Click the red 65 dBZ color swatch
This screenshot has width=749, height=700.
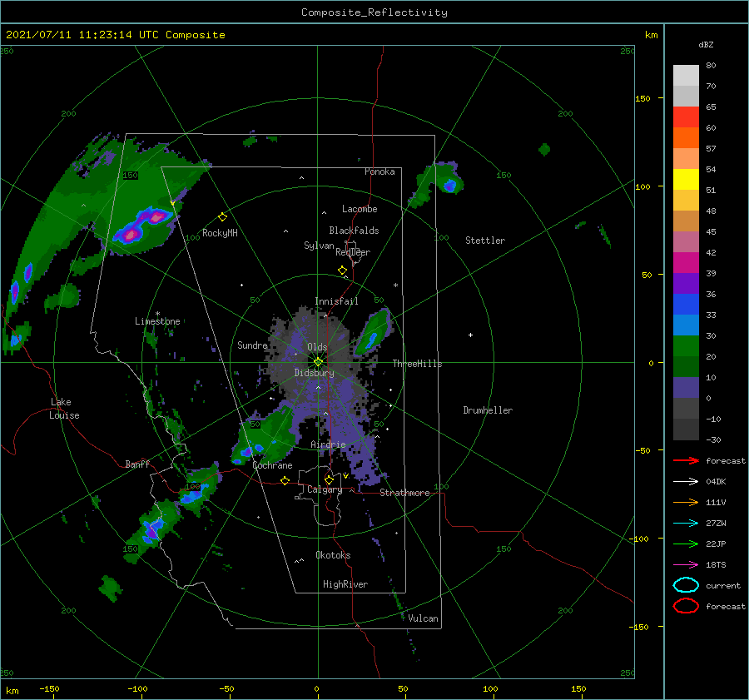click(686, 117)
